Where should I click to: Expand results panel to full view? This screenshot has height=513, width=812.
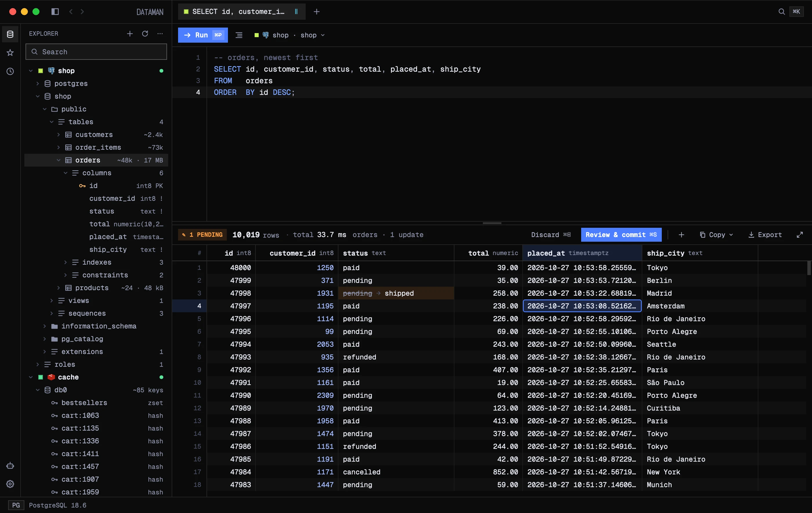(x=800, y=234)
